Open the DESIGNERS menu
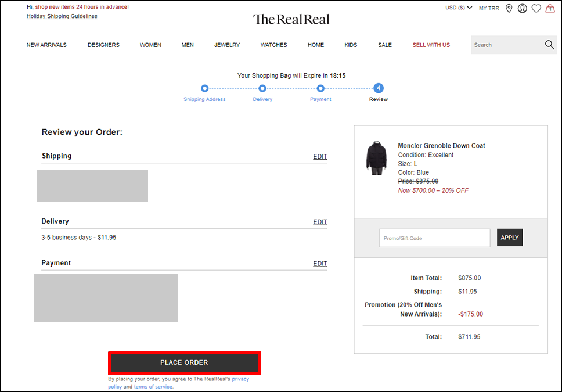 point(103,45)
